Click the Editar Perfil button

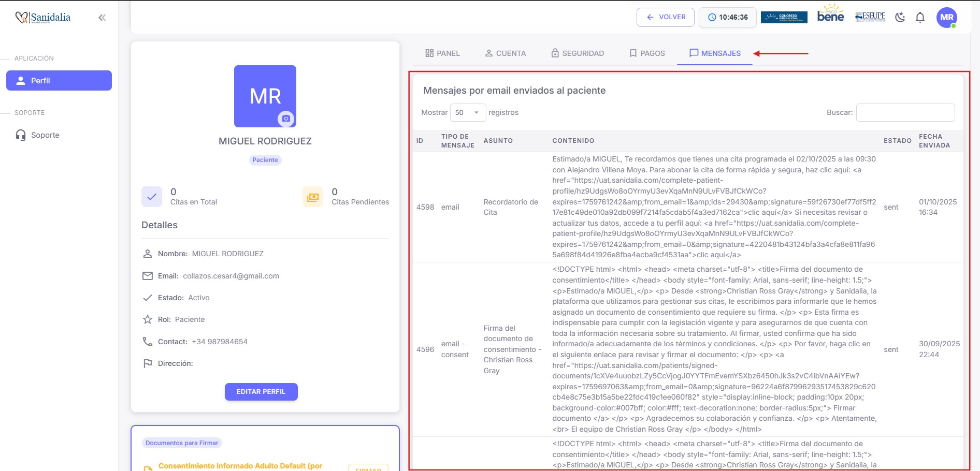[261, 392]
